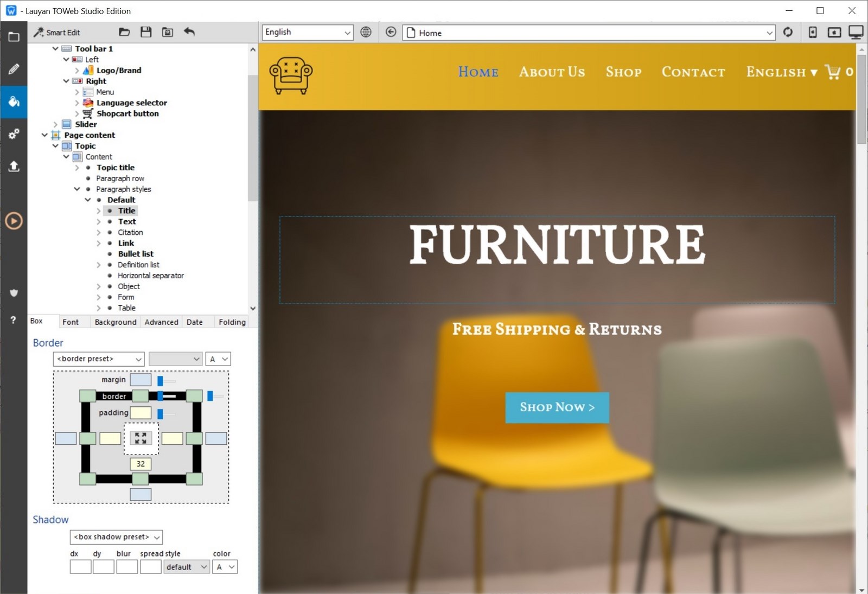Click the expand arrows box center icon
The image size is (868, 594).
coord(141,438)
